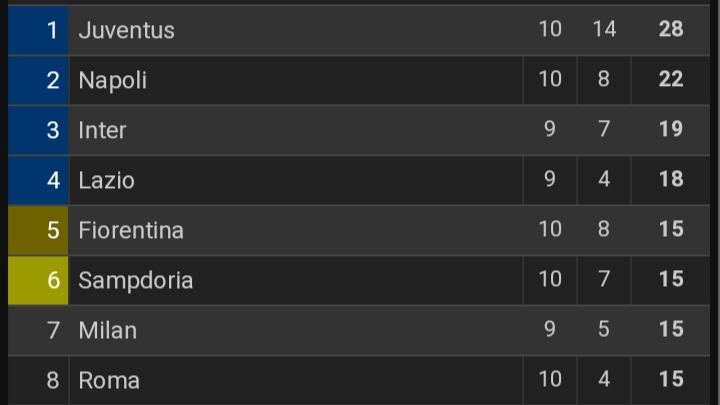Click the blue rank 3 badge

pos(39,130)
